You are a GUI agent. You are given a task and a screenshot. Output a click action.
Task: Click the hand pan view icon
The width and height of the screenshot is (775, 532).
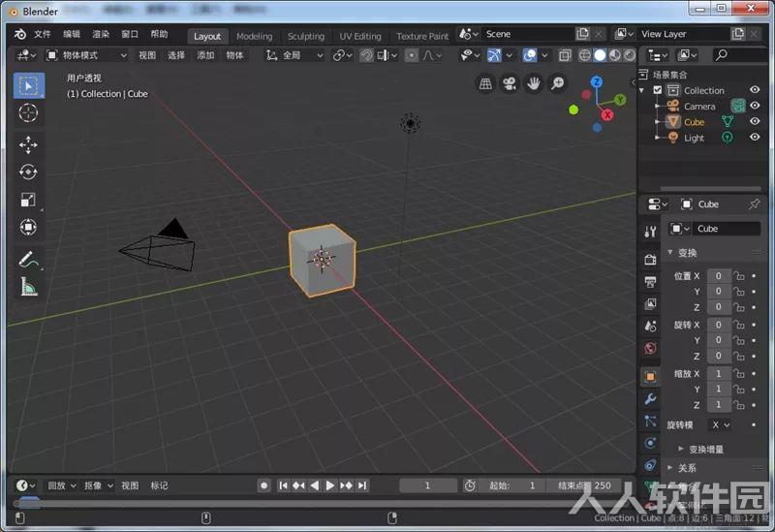534,83
